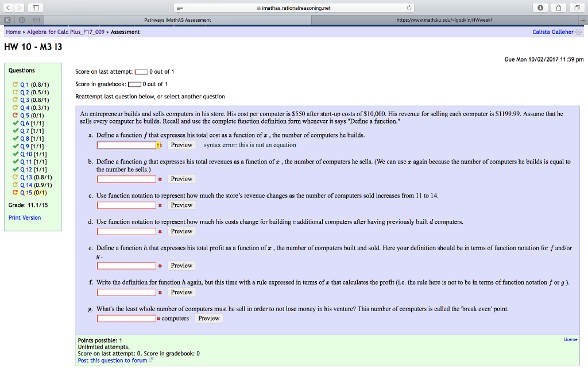Click the Safari back navigation arrow
The height and width of the screenshot is (368, 588).
pyautogui.click(x=9, y=8)
